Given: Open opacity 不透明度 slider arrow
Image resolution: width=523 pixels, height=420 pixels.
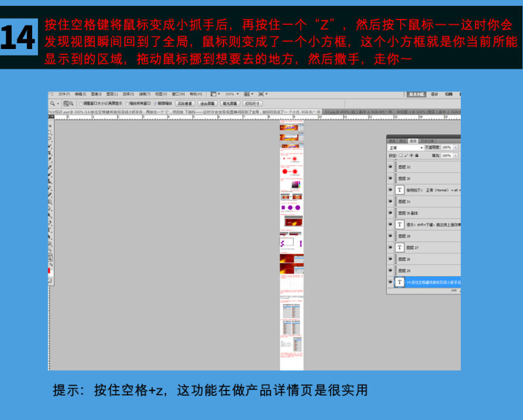Looking at the screenshot, I should [456, 147].
